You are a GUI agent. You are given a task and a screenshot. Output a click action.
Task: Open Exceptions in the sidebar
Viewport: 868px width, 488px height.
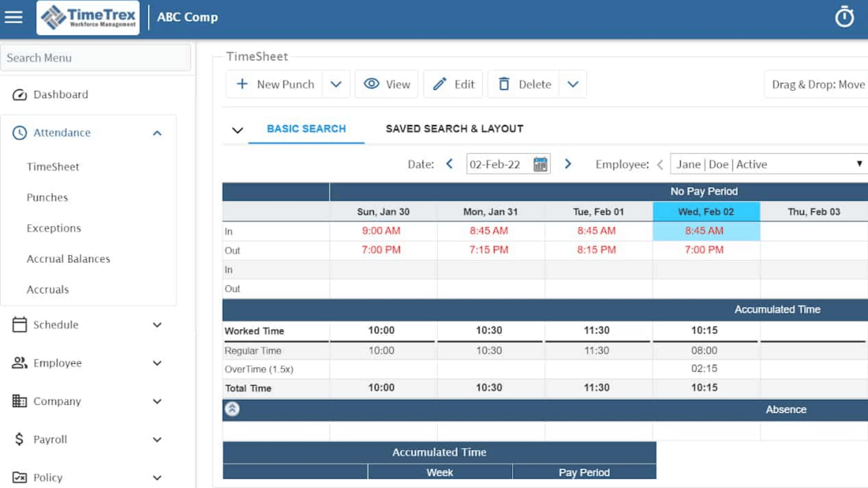54,228
